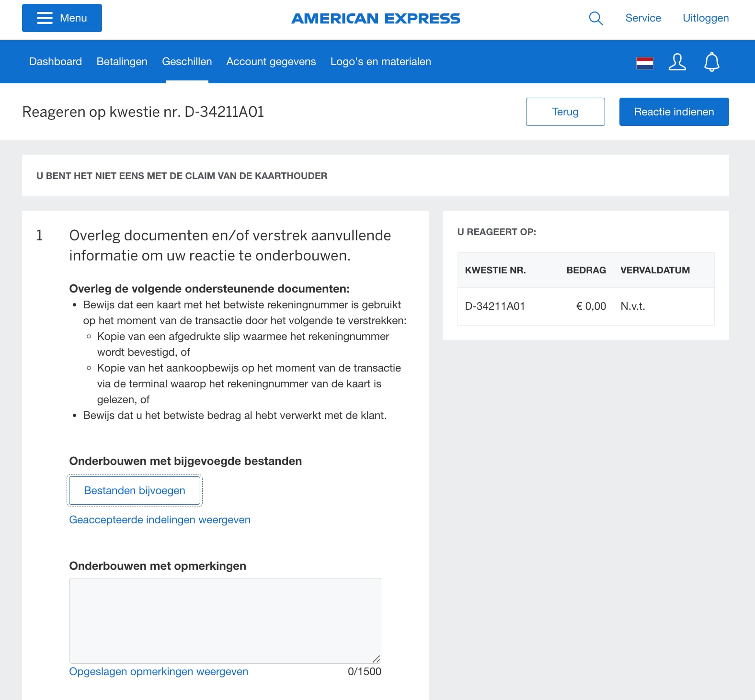755x700 pixels.
Task: Click the American Express logo
Action: [x=376, y=19]
